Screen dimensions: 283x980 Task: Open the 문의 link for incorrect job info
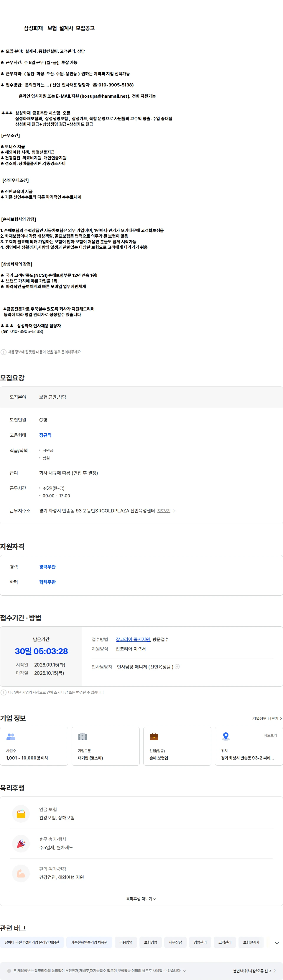pos(65,352)
